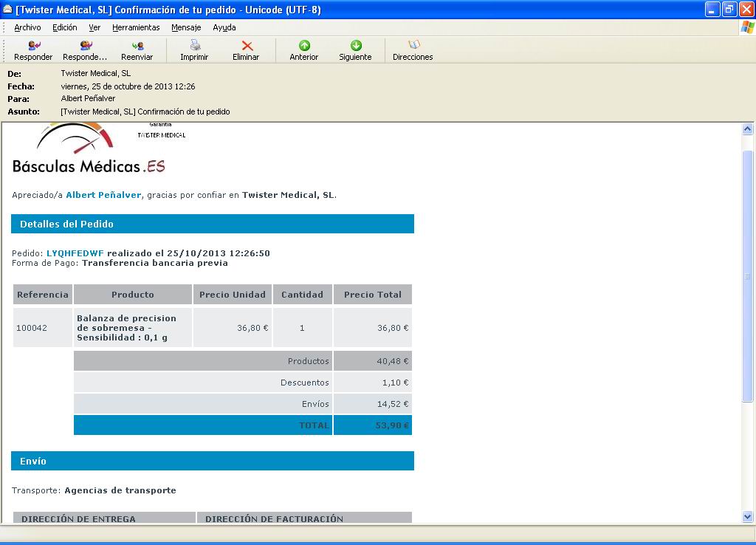Viewport: 756px width, 545px height.
Task: Open the Ver menu
Action: tap(94, 27)
